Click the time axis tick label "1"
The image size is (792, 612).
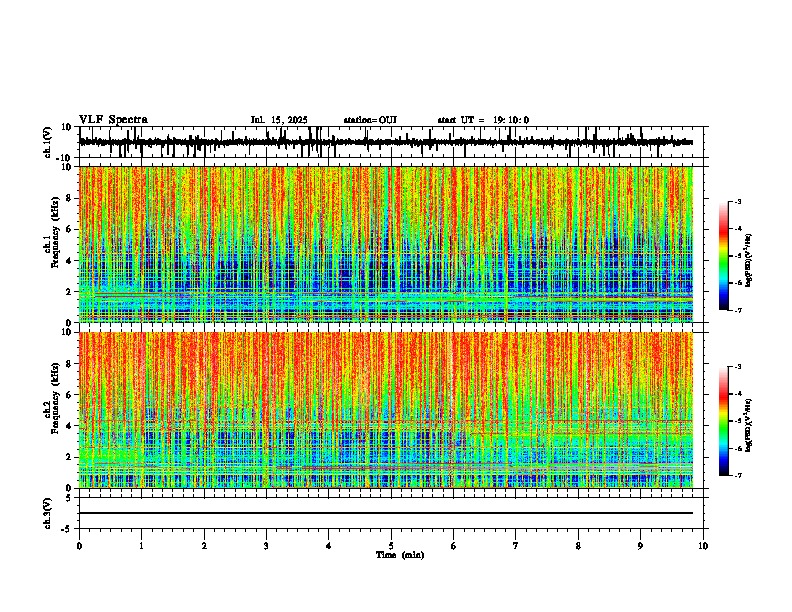click(x=141, y=546)
